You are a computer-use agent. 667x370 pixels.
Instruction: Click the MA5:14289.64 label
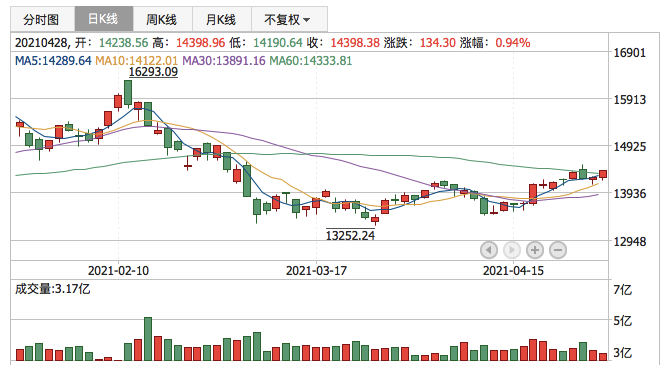point(53,61)
